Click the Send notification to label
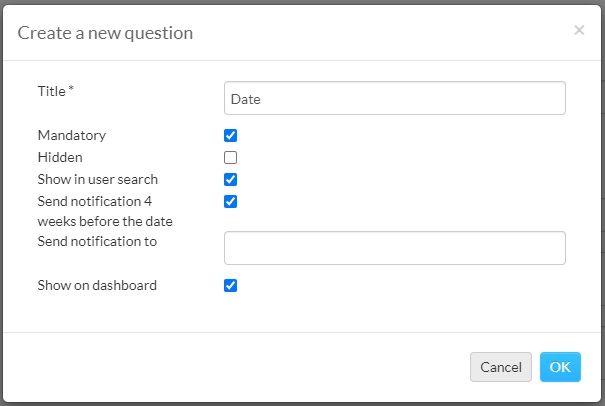The width and height of the screenshot is (605, 406). coord(97,242)
